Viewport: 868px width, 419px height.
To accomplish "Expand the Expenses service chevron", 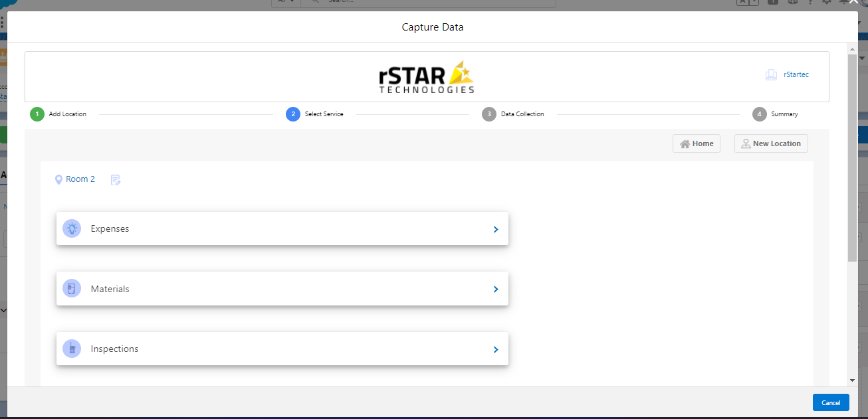I will [495, 228].
